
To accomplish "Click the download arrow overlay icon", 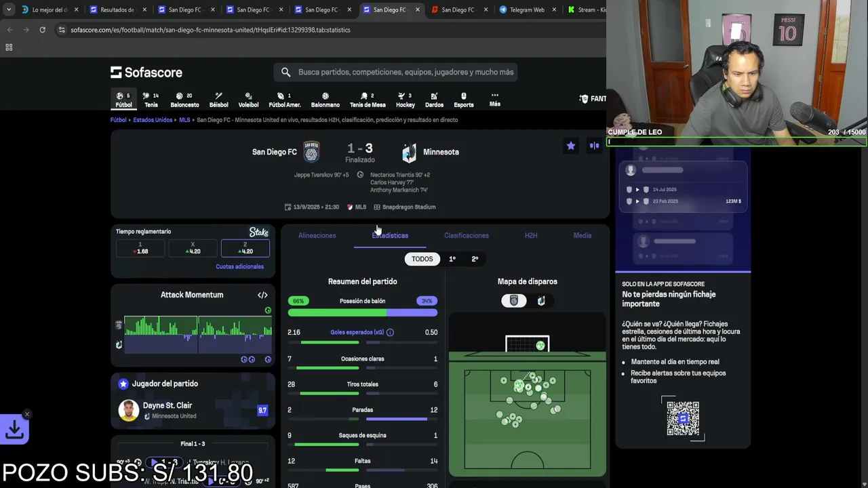I will point(14,429).
